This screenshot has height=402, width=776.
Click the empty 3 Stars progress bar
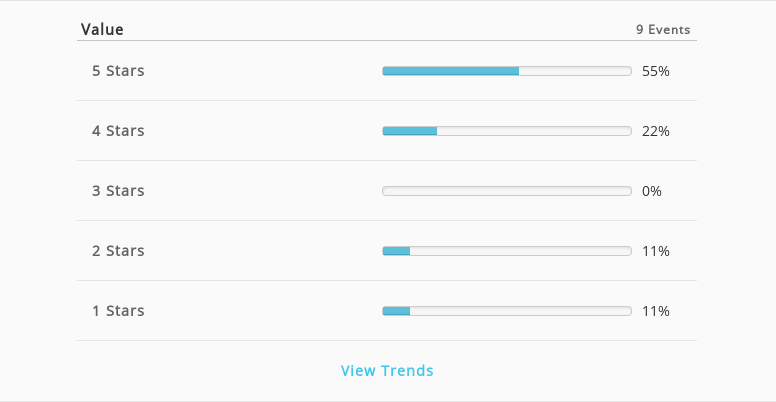point(507,191)
